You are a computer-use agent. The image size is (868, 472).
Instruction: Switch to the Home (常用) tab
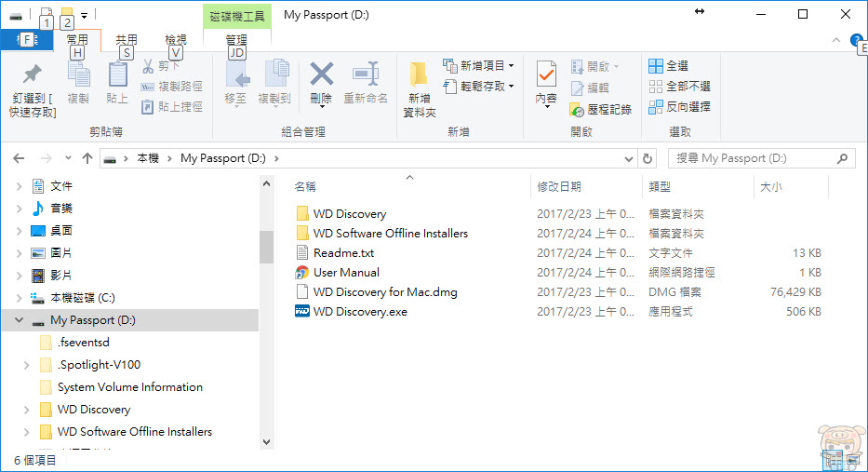click(77, 40)
